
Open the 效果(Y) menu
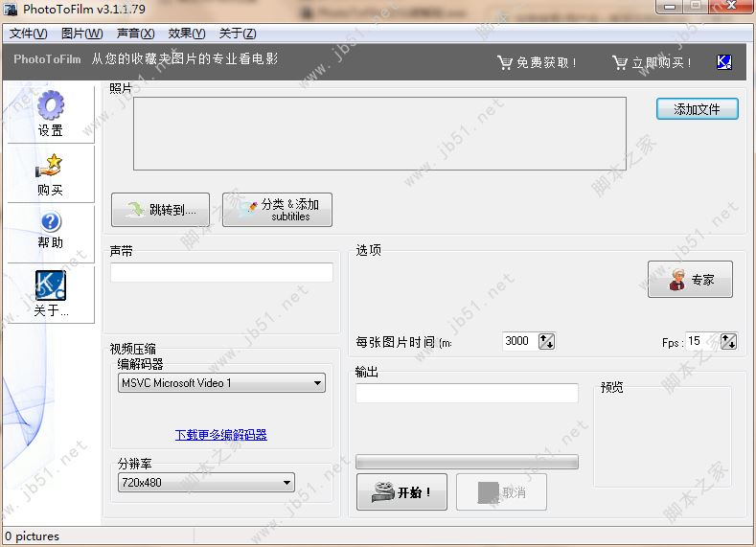[x=187, y=34]
